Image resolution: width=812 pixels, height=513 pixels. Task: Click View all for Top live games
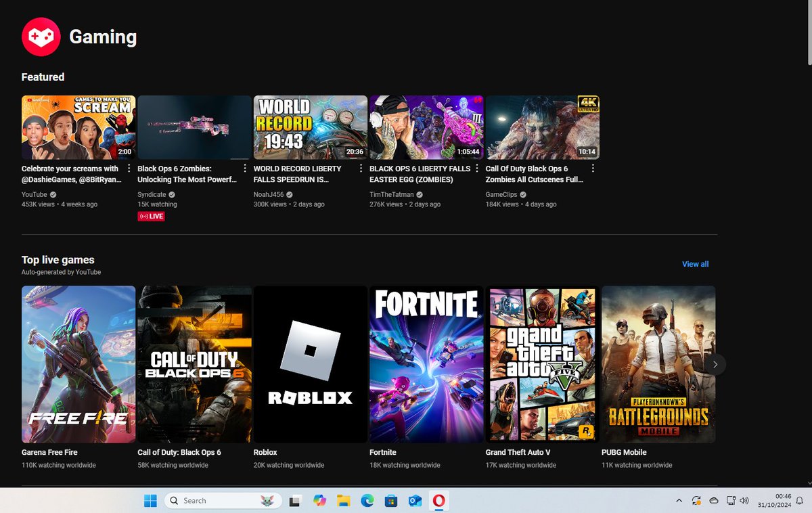(696, 264)
